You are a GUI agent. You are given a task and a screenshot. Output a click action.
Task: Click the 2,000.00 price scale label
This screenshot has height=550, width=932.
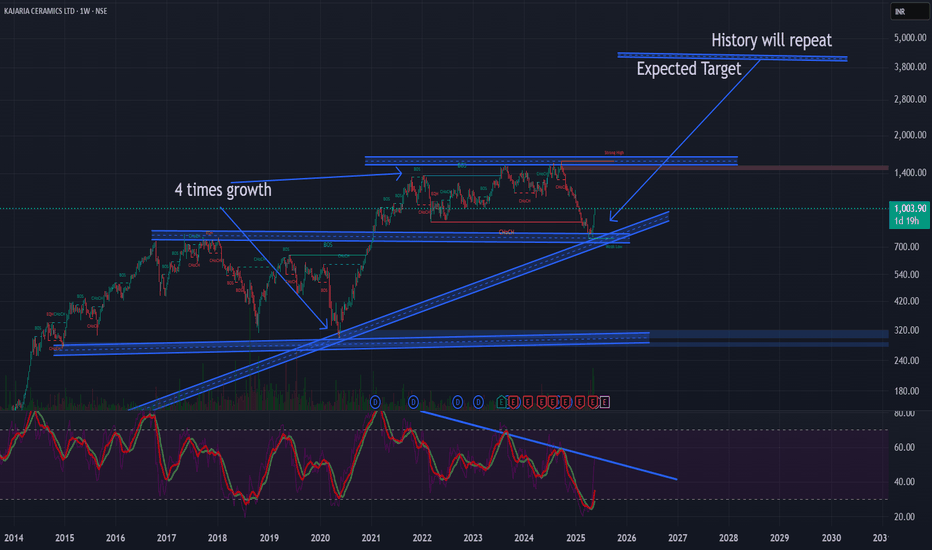click(910, 135)
